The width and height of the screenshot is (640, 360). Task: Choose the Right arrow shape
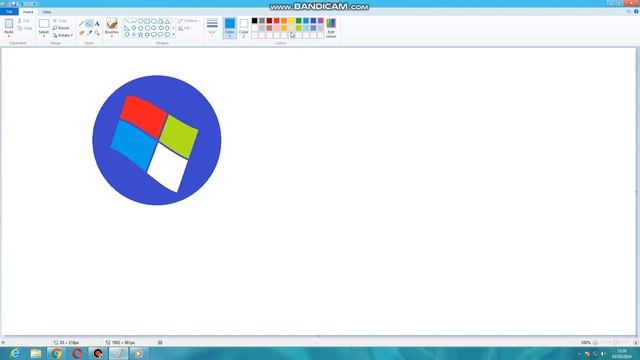154,28
